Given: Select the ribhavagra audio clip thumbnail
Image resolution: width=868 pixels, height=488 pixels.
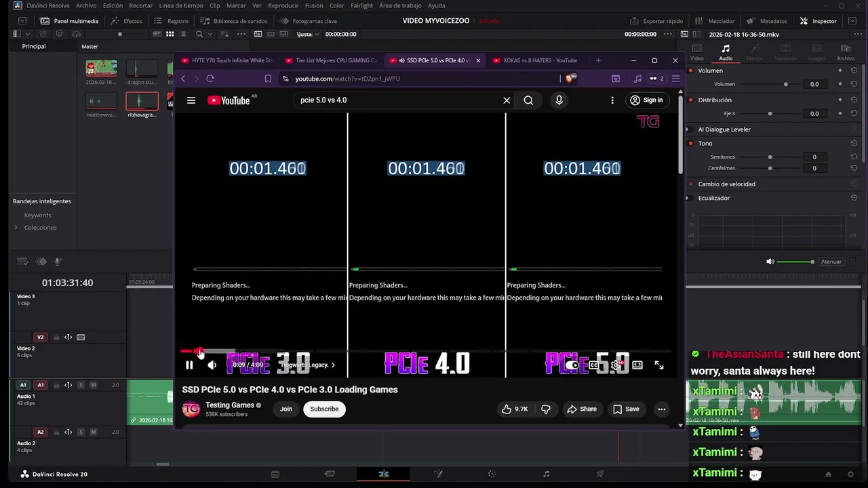Looking at the screenshot, I should (x=142, y=102).
